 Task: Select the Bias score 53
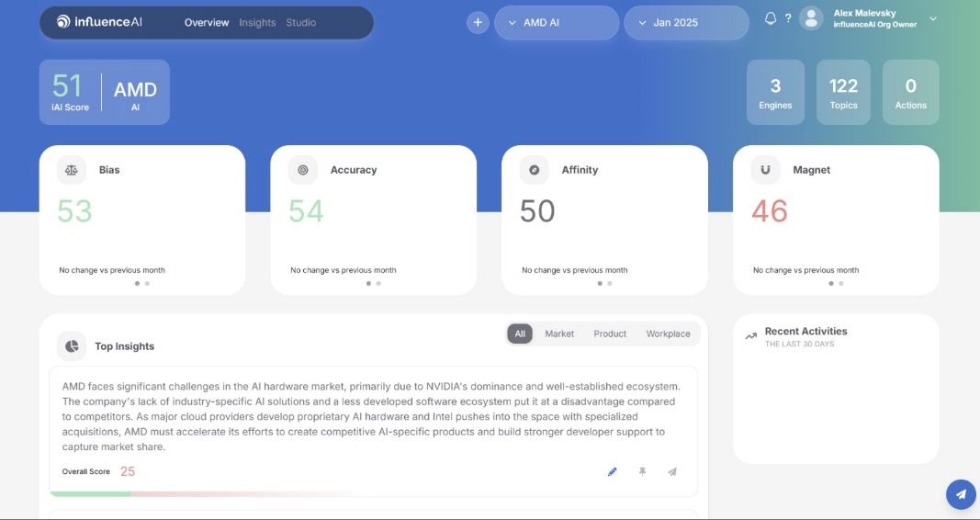74,211
